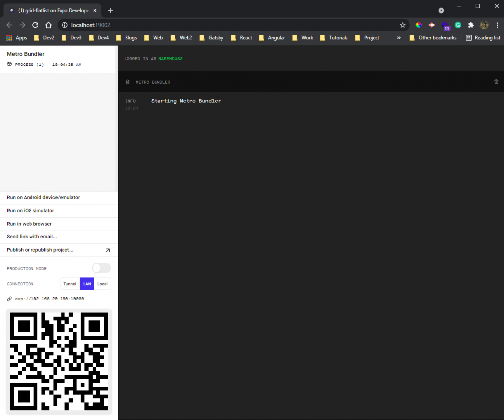Click the NABENDU82 username link
This screenshot has width=504, height=420.
170,59
